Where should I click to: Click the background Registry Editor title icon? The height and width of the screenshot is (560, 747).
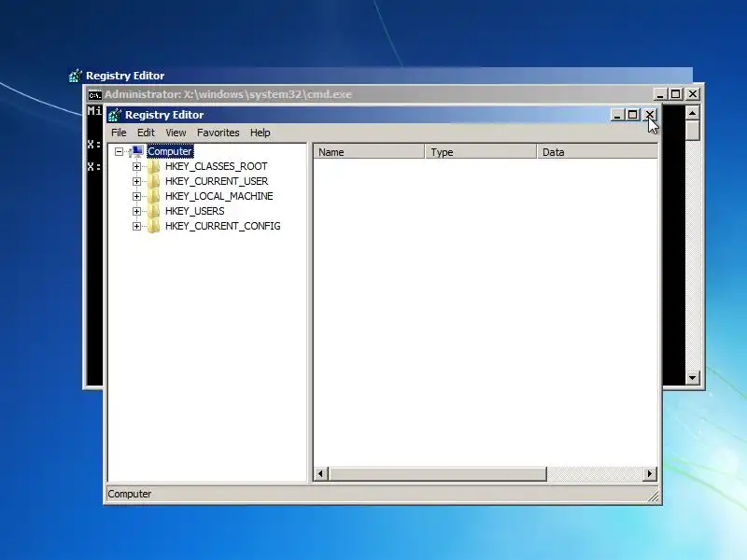coord(76,76)
